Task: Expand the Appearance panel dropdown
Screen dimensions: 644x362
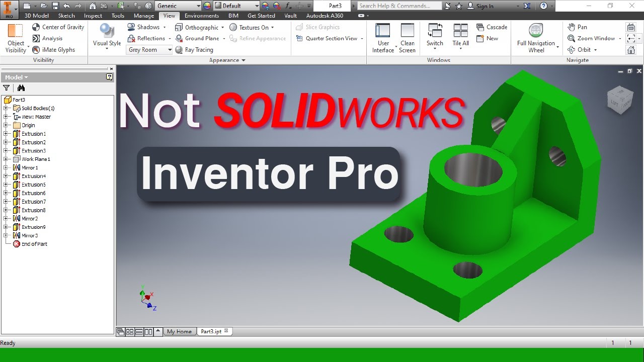Action: point(227,60)
